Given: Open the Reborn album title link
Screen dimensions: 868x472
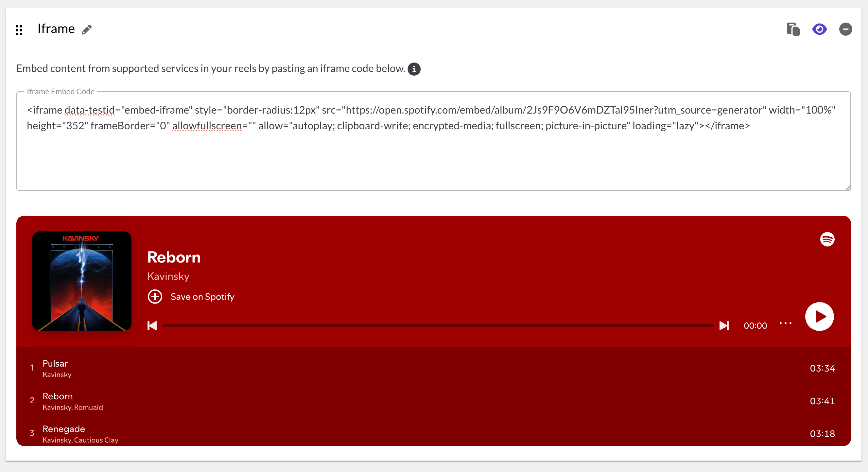Looking at the screenshot, I should pyautogui.click(x=174, y=258).
